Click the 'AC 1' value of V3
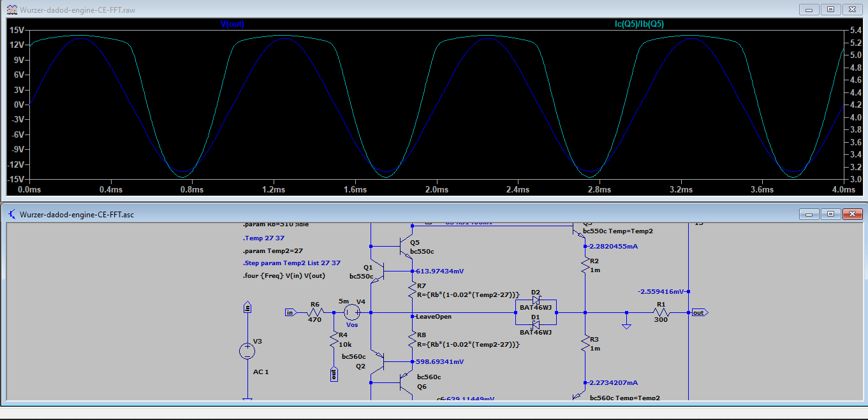 (x=261, y=372)
